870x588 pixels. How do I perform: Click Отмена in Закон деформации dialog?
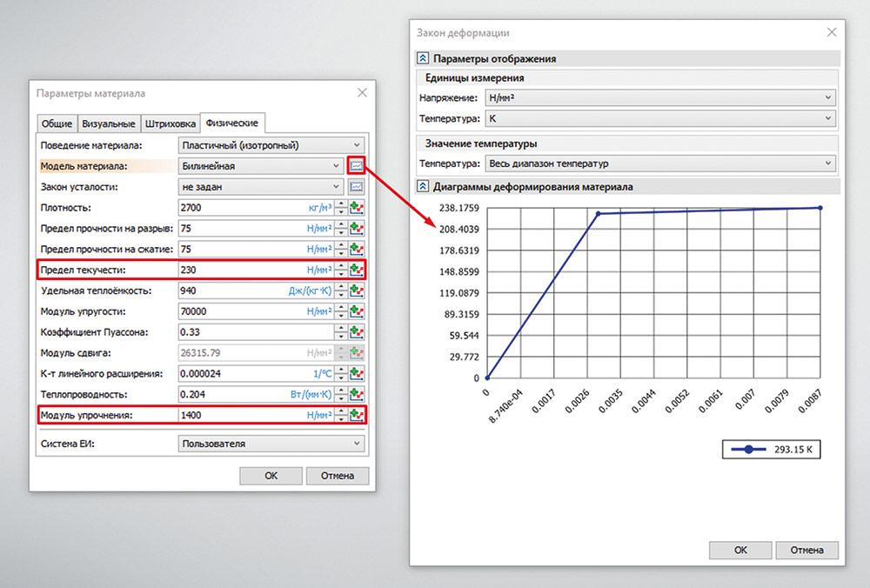click(x=806, y=550)
